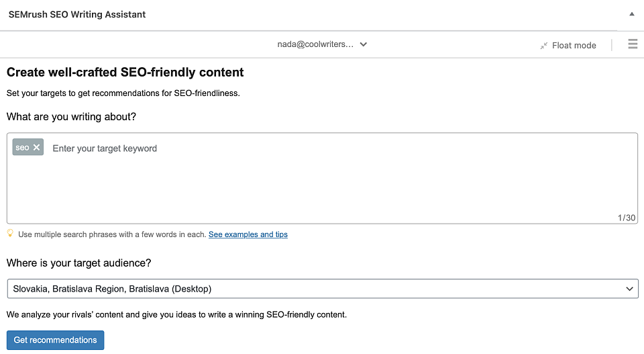Click the Where is your target audience label
Image resolution: width=644 pixels, height=354 pixels.
79,263
